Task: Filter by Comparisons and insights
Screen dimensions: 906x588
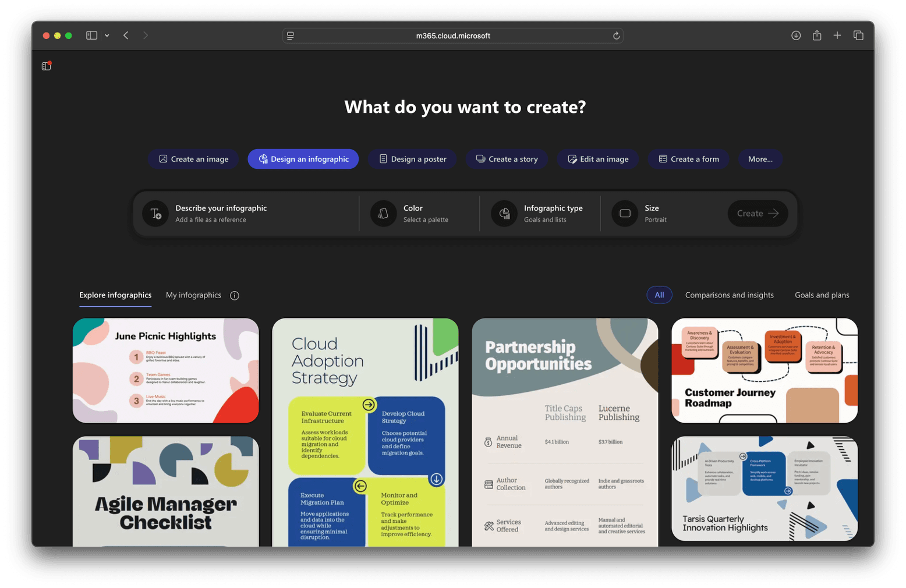Action: (729, 295)
